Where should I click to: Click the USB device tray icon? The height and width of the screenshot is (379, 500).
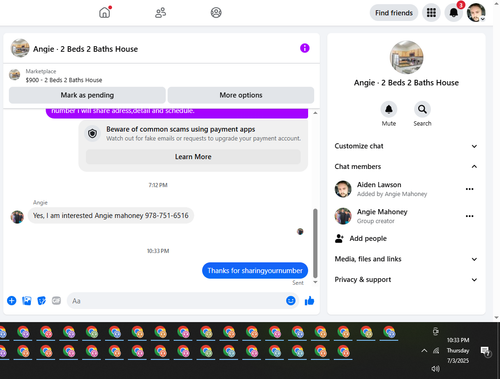(436, 331)
